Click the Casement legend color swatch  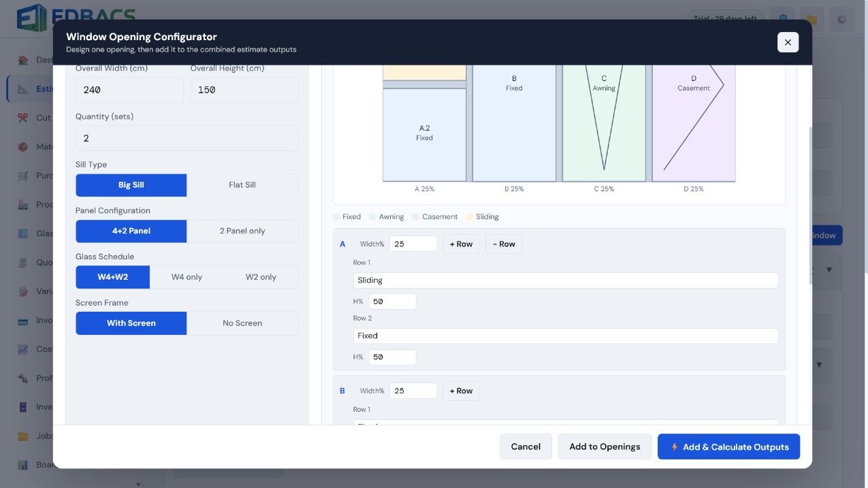pyautogui.click(x=415, y=217)
